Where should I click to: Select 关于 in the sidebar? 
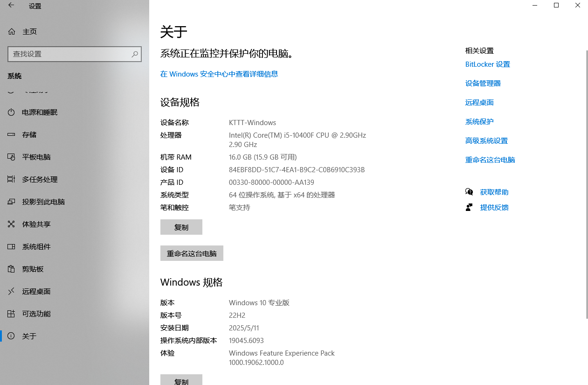[29, 336]
